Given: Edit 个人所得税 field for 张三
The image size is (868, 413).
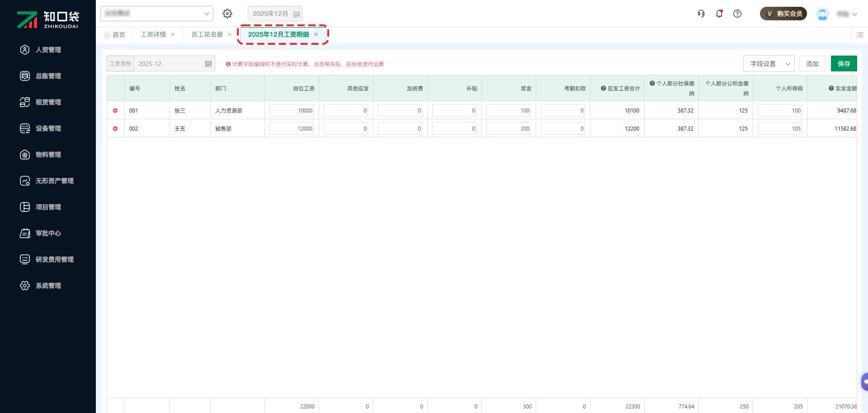Looking at the screenshot, I should coord(780,111).
